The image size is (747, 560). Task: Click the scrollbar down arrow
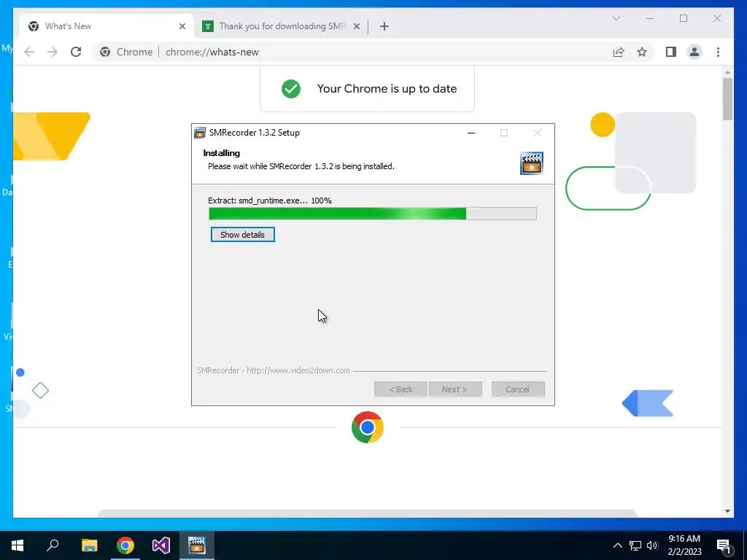(x=727, y=511)
